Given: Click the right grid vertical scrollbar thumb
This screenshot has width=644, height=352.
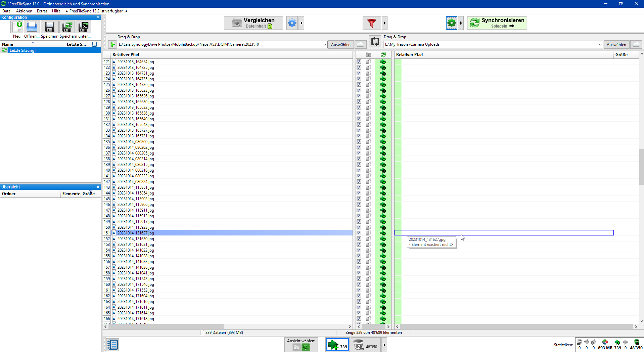Looking at the screenshot, I should pos(641,167).
